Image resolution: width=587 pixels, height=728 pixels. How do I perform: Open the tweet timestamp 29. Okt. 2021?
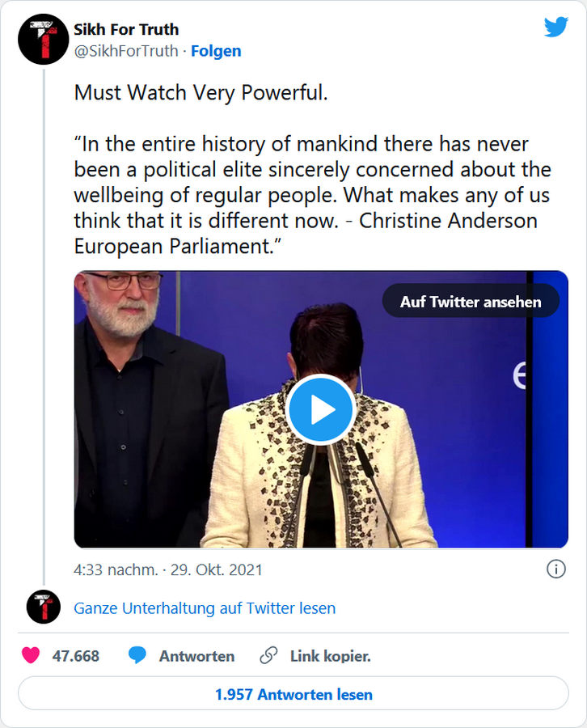pyautogui.click(x=168, y=570)
